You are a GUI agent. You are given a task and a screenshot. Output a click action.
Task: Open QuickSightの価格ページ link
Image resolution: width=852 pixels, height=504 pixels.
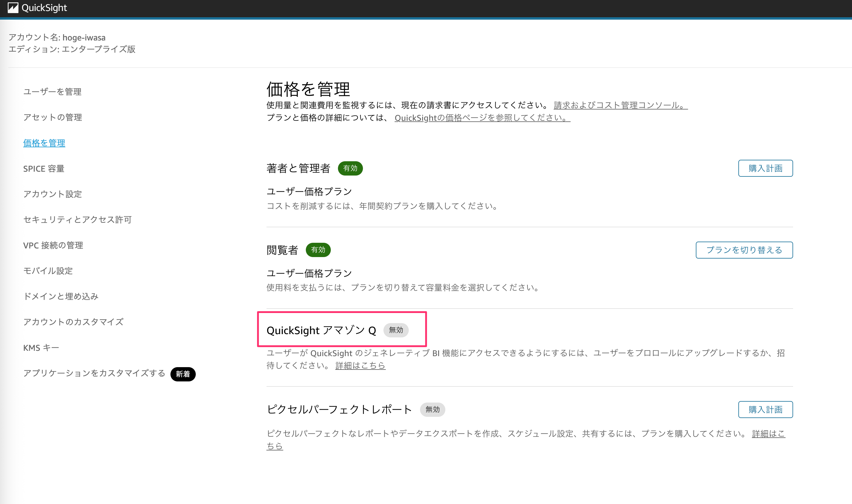click(482, 118)
